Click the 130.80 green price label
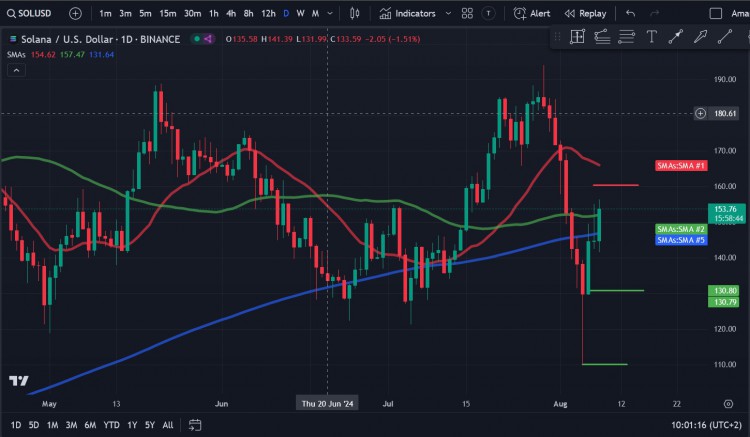The height and width of the screenshot is (437, 750). click(x=725, y=291)
